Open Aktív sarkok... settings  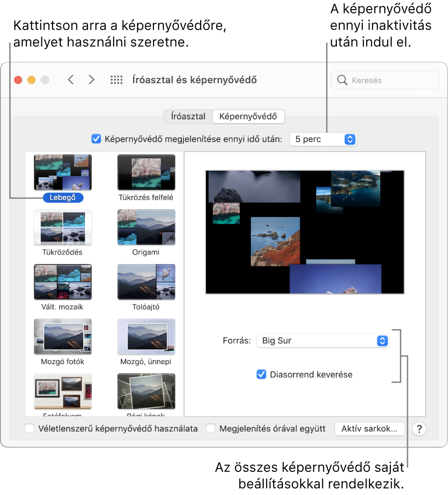[370, 429]
